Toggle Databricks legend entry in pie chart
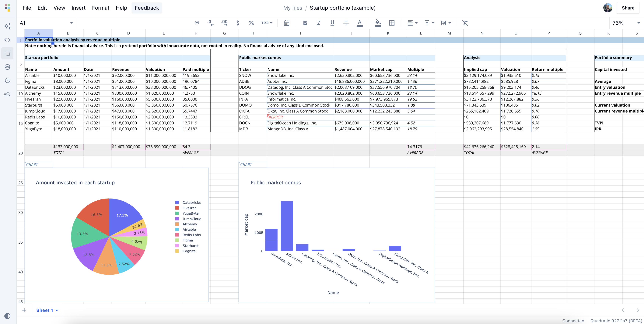Viewport: 644px width, 324px height. click(188, 202)
